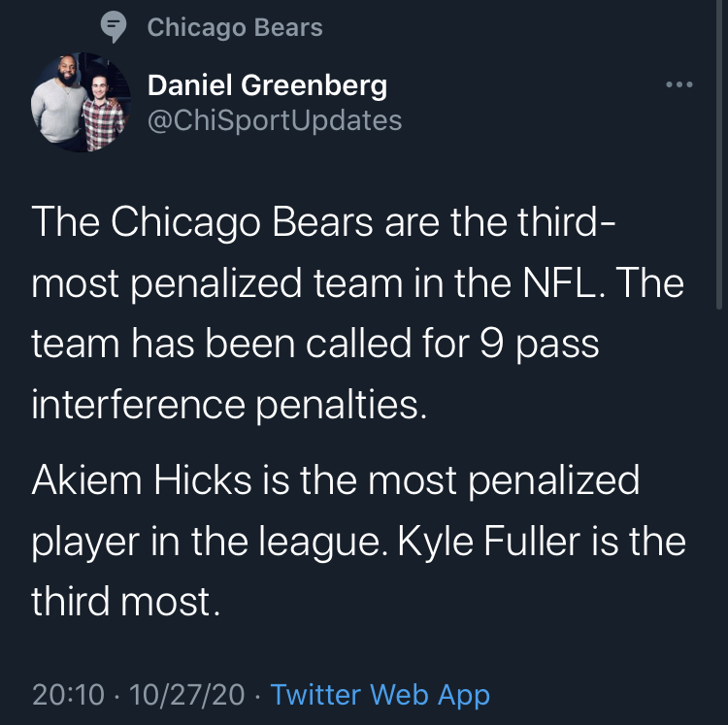The image size is (728, 725).
Task: Click the topic speech bubble icon
Action: (x=114, y=27)
